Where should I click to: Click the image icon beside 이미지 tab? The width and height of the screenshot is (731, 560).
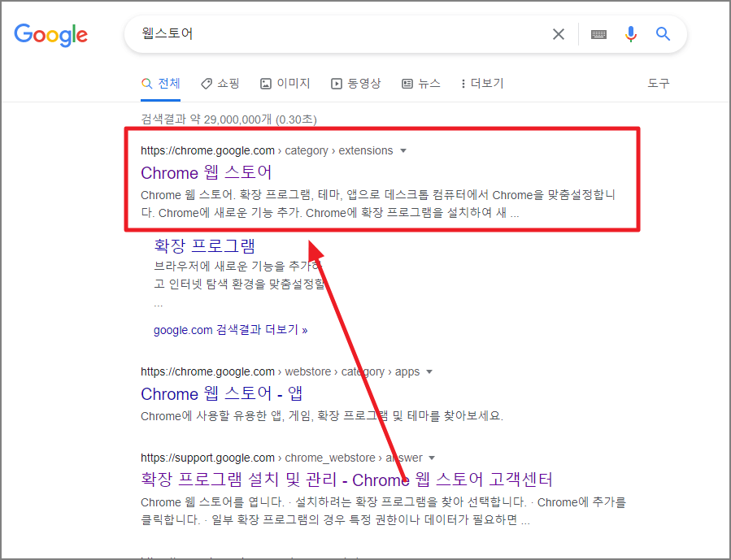click(265, 83)
